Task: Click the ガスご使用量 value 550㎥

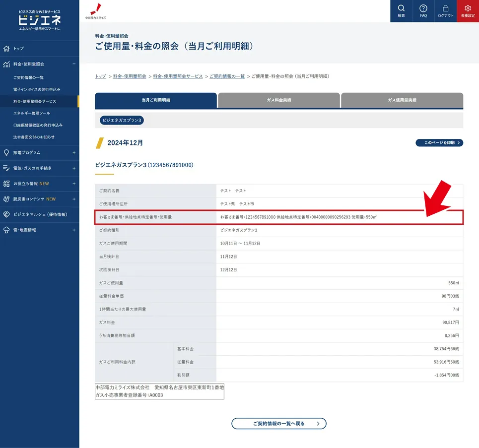Action: click(453, 283)
